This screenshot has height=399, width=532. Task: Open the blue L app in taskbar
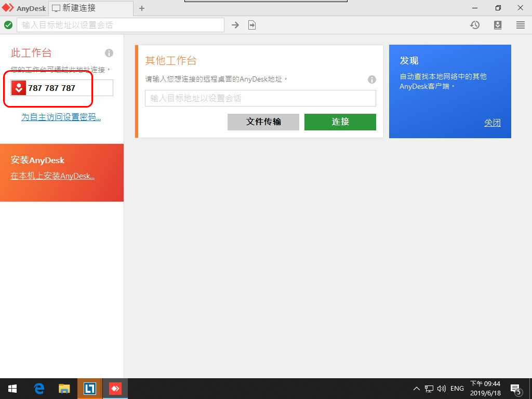point(89,389)
